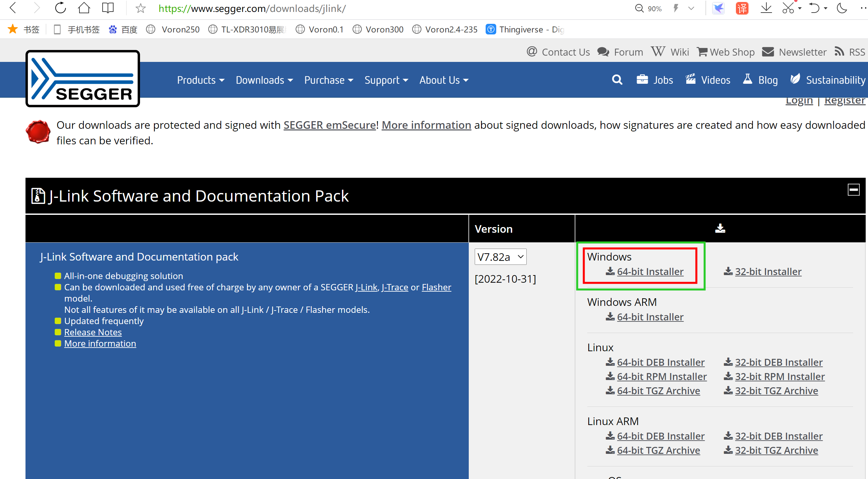Click the browser home icon
The height and width of the screenshot is (479, 868).
point(84,8)
